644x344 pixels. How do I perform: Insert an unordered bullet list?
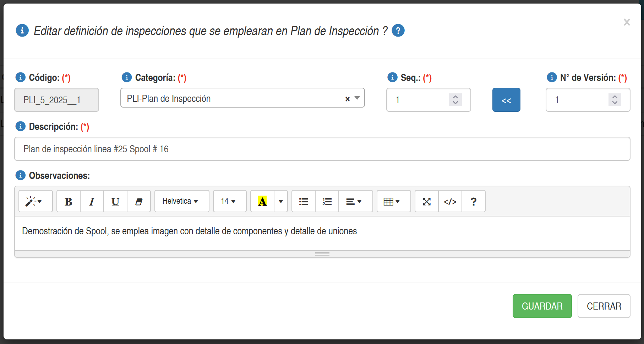[304, 201]
